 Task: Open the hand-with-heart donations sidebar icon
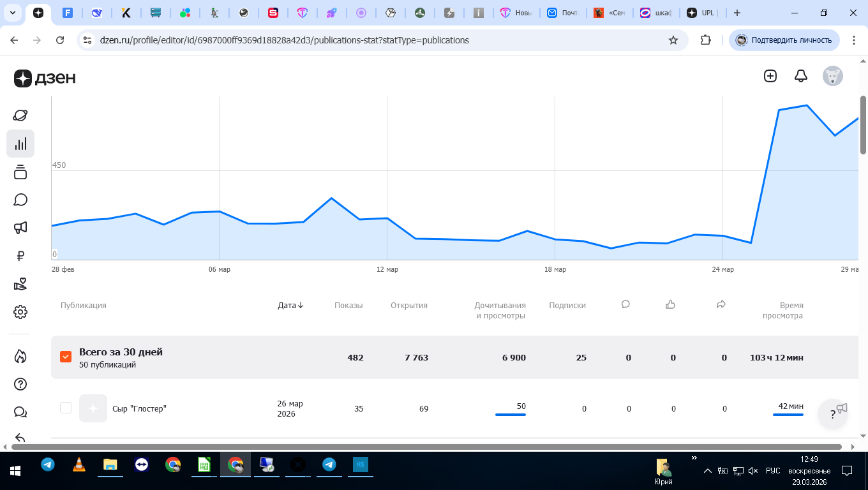(x=20, y=284)
